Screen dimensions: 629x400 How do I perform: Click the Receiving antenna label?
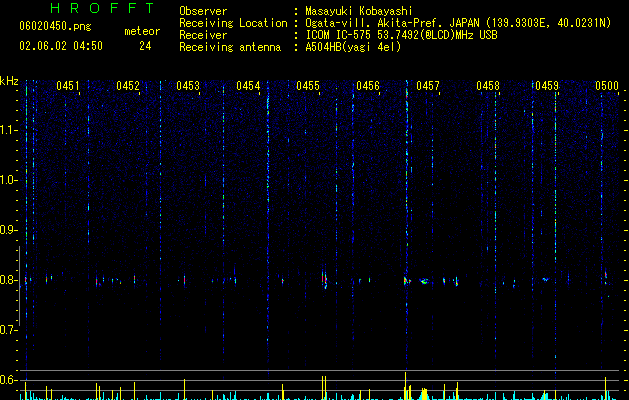coord(230,47)
